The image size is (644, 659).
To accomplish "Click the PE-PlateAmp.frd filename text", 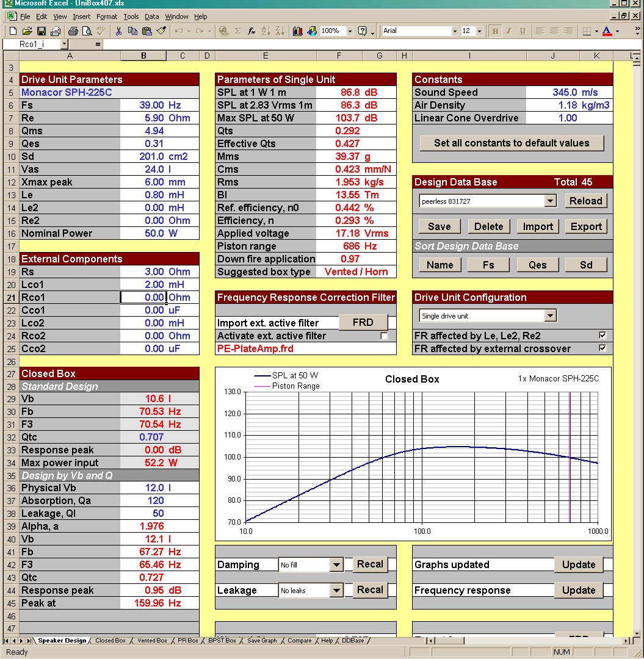I will point(255,349).
